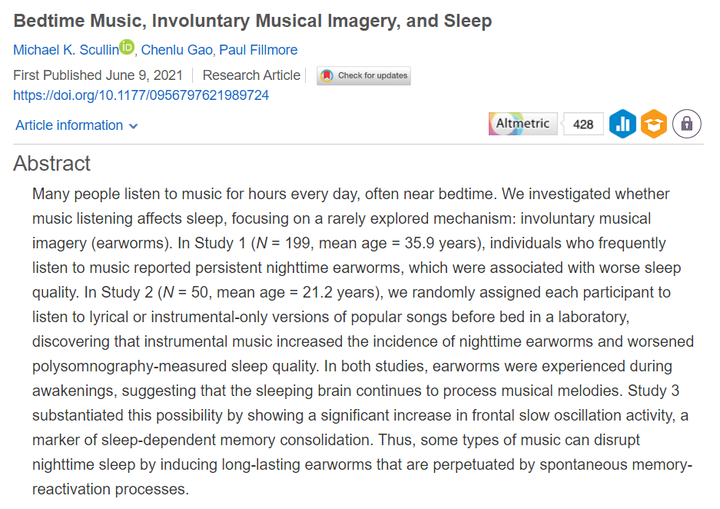Click the Bedtime Music article title

(x=253, y=21)
